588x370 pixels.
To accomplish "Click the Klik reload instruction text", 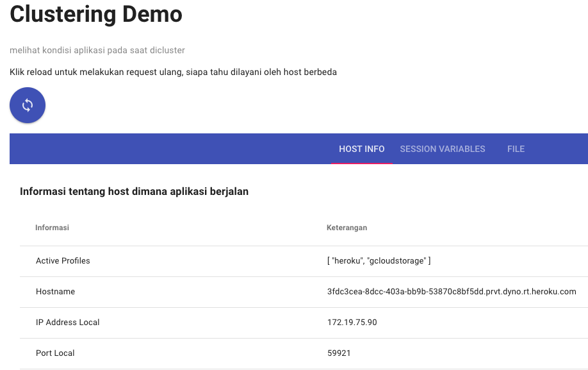I will [173, 72].
